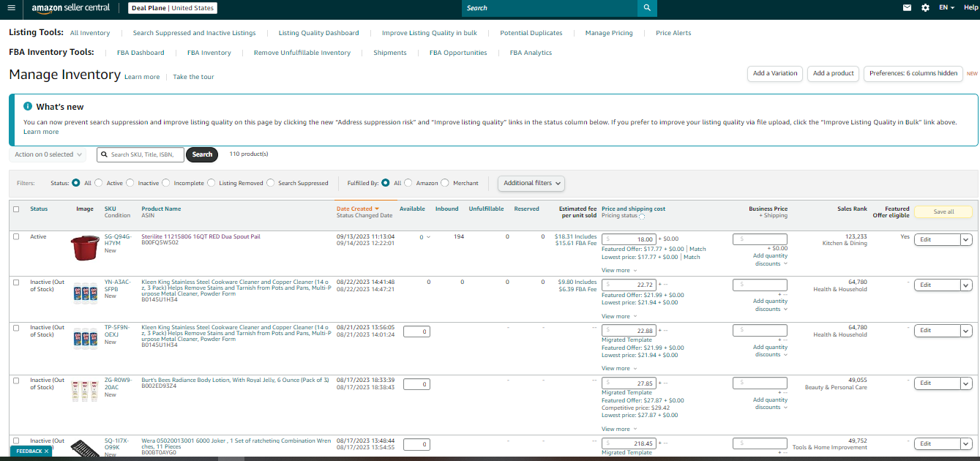Open Remove Unfulfillable Inventory

[302, 53]
